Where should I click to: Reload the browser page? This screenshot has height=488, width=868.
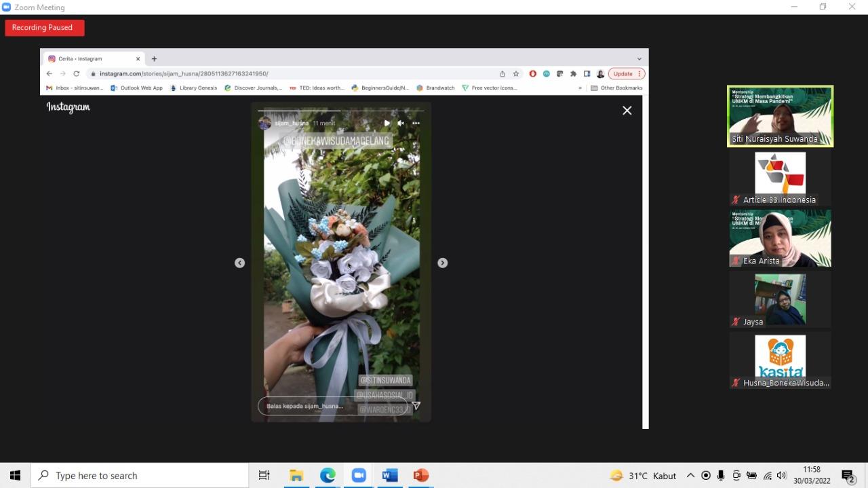[76, 74]
